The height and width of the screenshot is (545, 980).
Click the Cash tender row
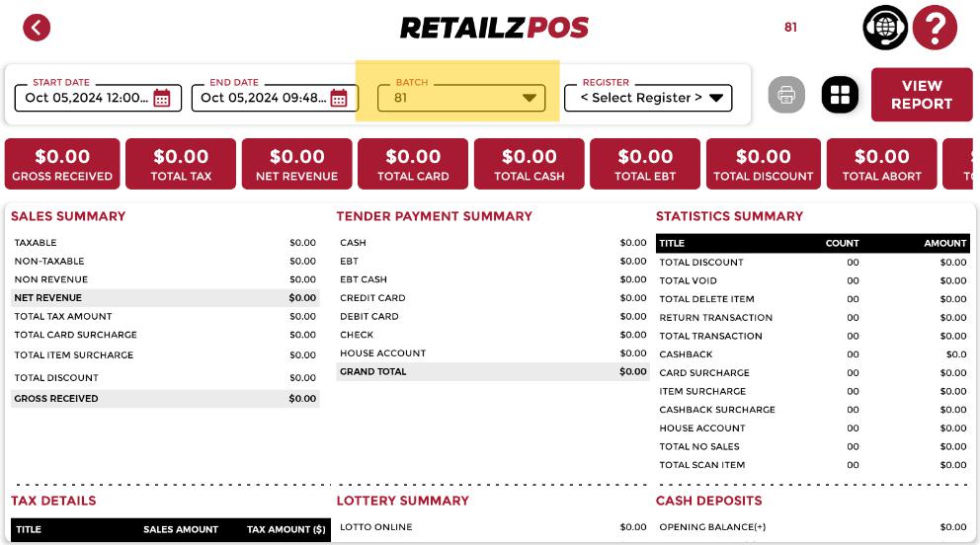coord(493,242)
